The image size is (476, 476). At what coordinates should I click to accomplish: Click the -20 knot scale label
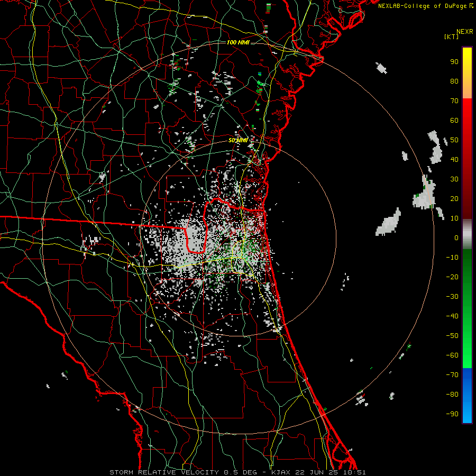coord(452,277)
